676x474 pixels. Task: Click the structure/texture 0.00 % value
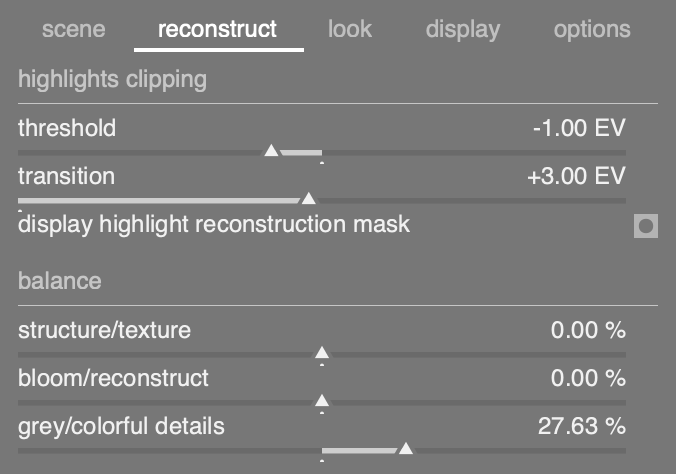click(x=588, y=330)
